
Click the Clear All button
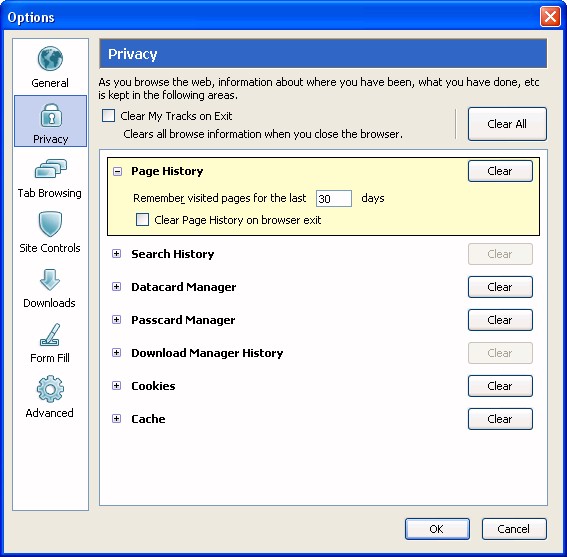coord(507,124)
